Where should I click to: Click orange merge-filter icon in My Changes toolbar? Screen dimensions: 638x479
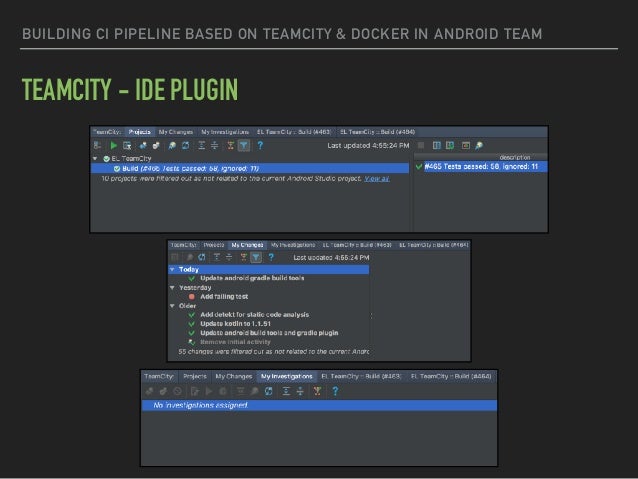(243, 257)
